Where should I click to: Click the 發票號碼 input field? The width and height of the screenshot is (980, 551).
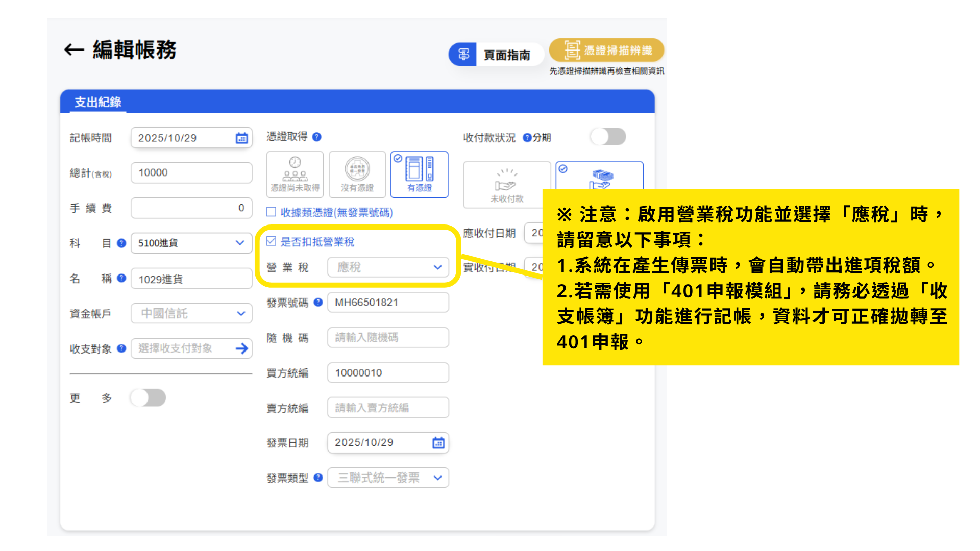click(388, 303)
